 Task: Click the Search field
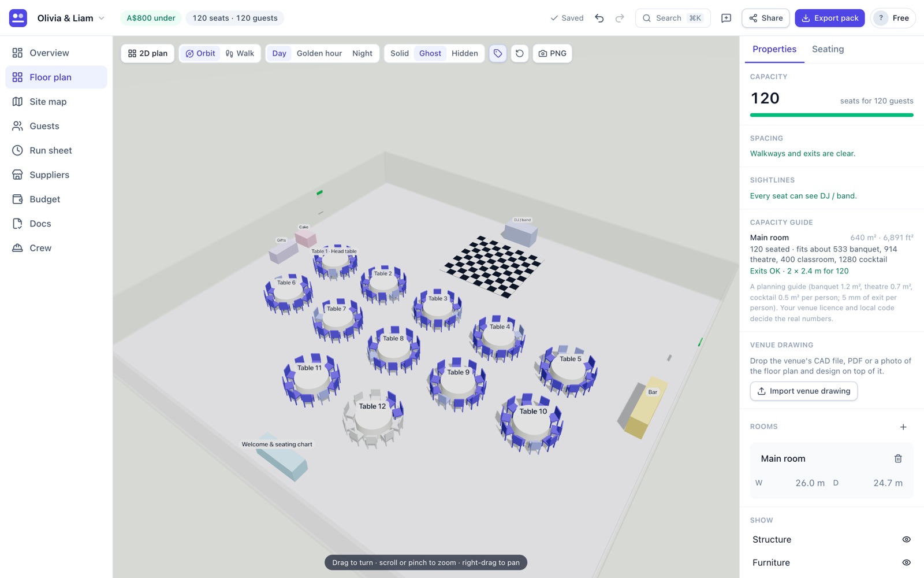[673, 18]
